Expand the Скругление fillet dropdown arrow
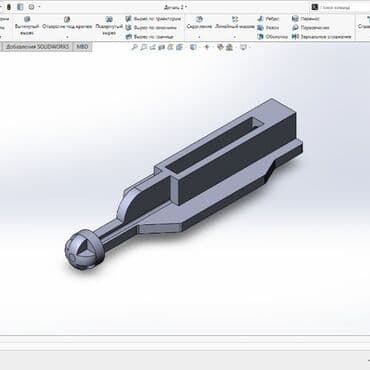The image size is (370, 370). point(199,37)
